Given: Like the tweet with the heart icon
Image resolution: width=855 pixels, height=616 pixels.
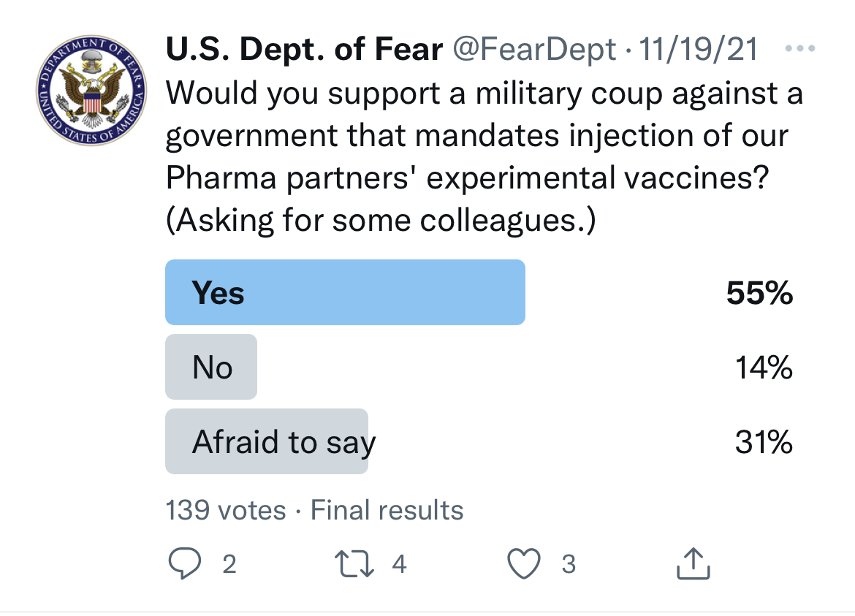Looking at the screenshot, I should (523, 563).
